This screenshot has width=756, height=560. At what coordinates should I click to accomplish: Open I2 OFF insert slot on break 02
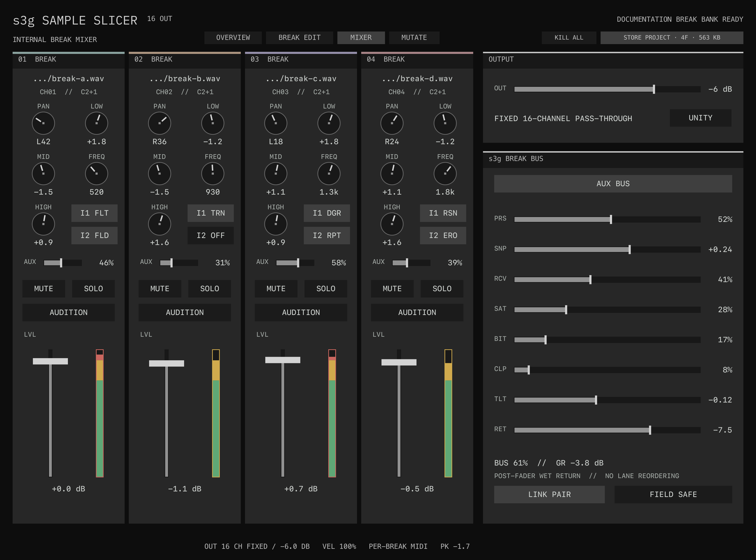(210, 236)
